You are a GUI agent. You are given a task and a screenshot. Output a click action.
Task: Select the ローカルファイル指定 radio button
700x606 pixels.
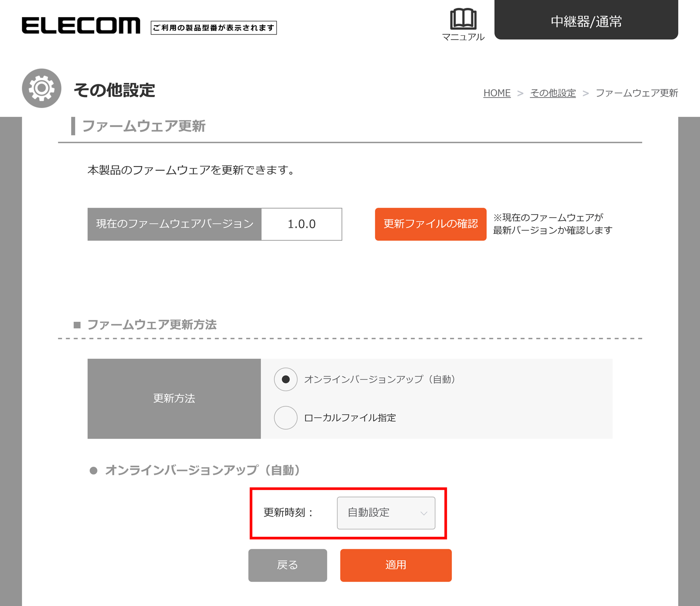tap(286, 418)
